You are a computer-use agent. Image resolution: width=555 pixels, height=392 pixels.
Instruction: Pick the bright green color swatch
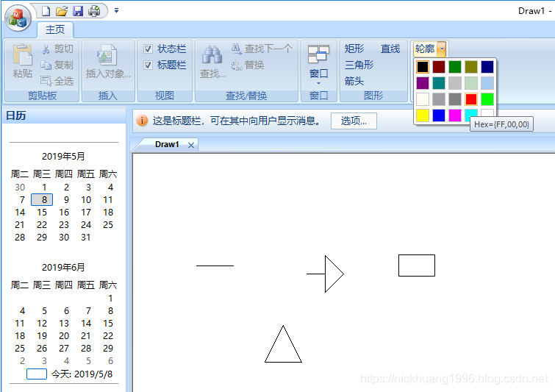click(487, 99)
